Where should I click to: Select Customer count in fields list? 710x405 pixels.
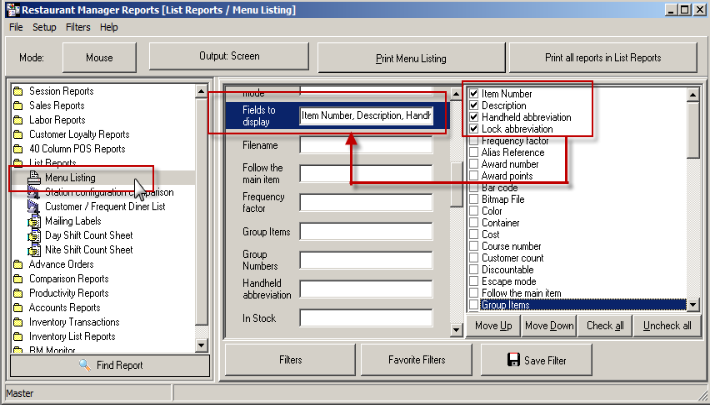512,258
